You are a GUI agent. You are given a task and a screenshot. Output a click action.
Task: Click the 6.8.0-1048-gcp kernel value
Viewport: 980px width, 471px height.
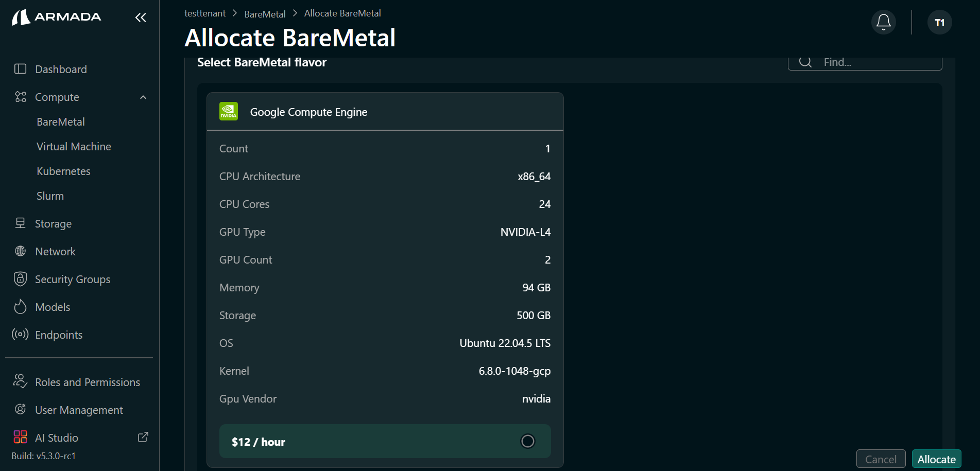514,371
